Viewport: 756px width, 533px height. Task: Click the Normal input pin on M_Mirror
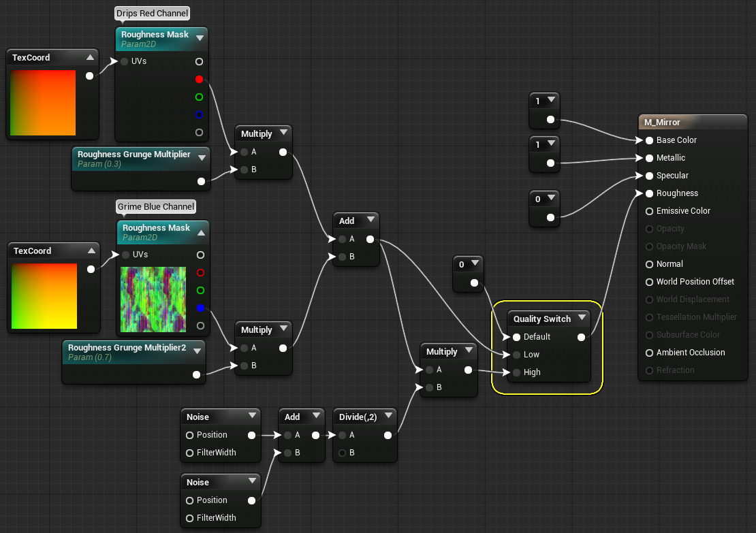click(649, 264)
